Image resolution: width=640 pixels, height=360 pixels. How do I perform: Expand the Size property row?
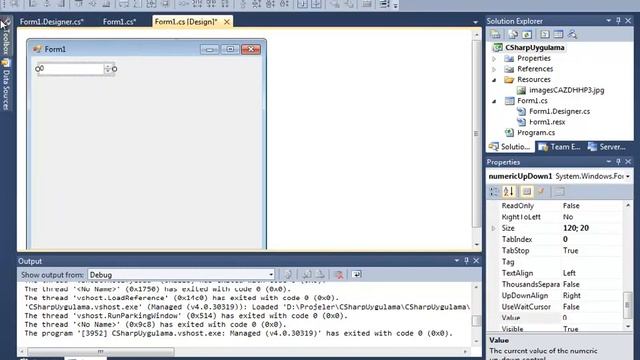[x=493, y=228]
